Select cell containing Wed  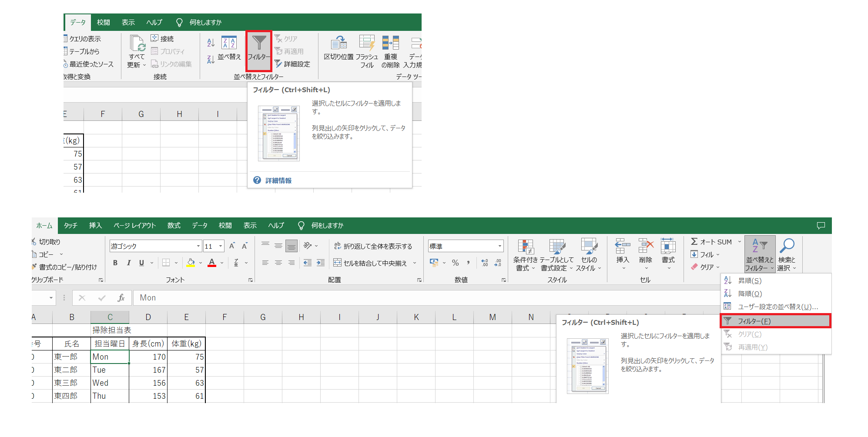110,383
